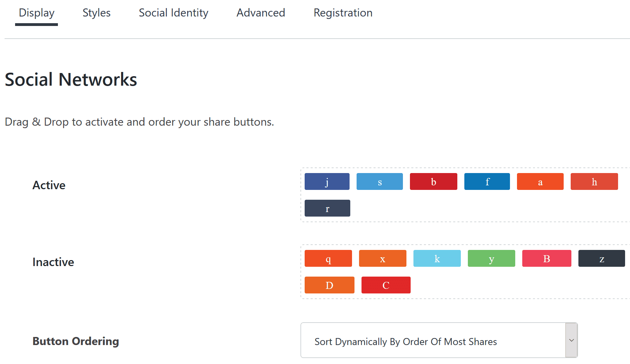The height and width of the screenshot is (364, 630).
Task: Click the red 'C' inactive button
Action: click(x=386, y=285)
